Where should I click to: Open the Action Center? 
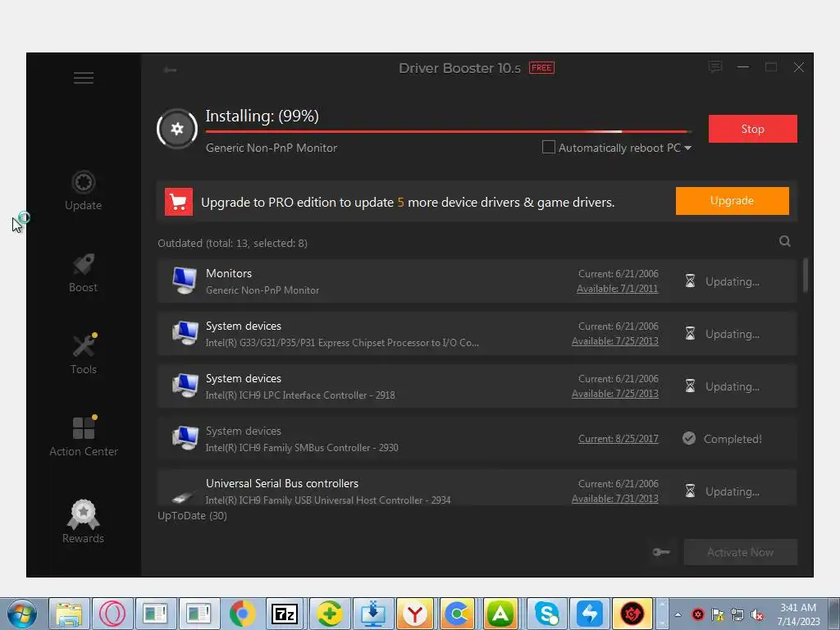tap(84, 436)
